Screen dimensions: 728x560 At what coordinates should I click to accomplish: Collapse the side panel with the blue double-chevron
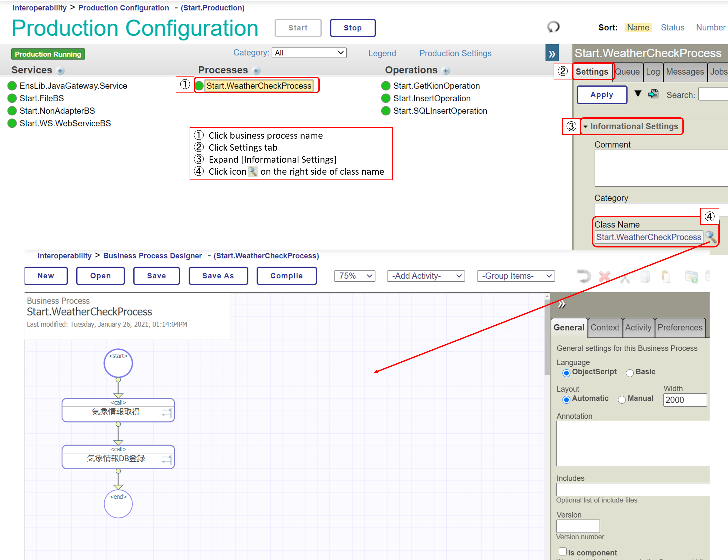pos(552,53)
